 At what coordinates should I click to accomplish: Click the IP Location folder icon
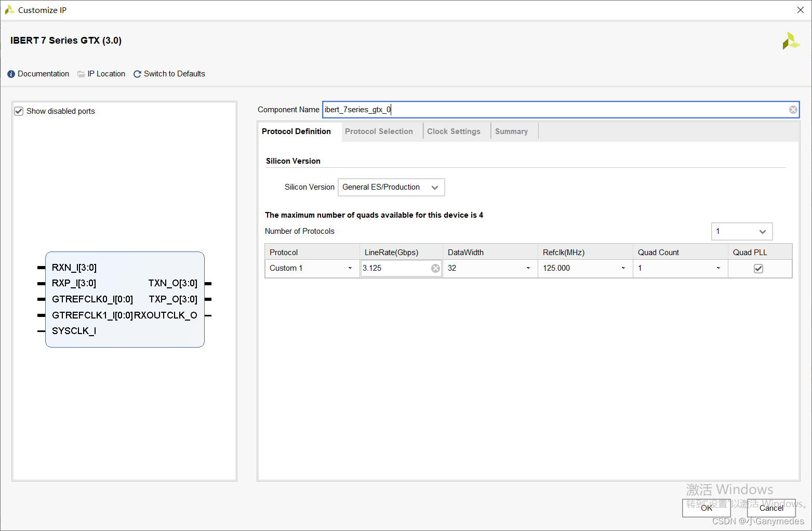[81, 74]
